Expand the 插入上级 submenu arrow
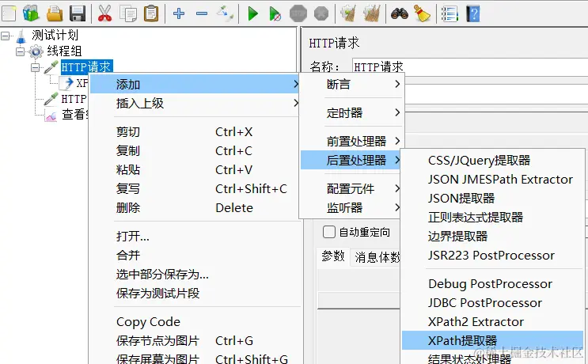 click(x=296, y=103)
